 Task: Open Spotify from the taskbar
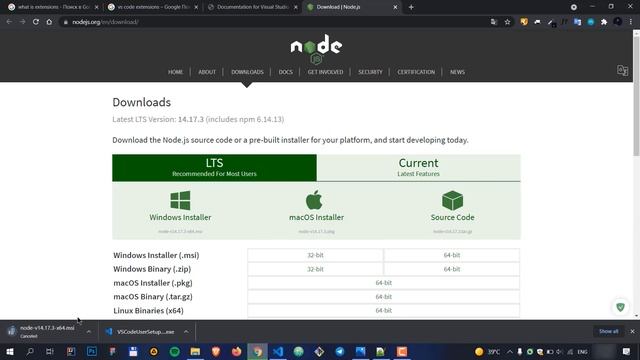(x=174, y=351)
